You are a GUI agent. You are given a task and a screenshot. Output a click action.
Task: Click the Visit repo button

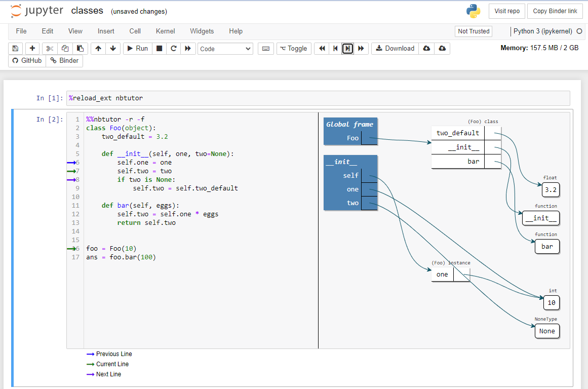(x=506, y=11)
